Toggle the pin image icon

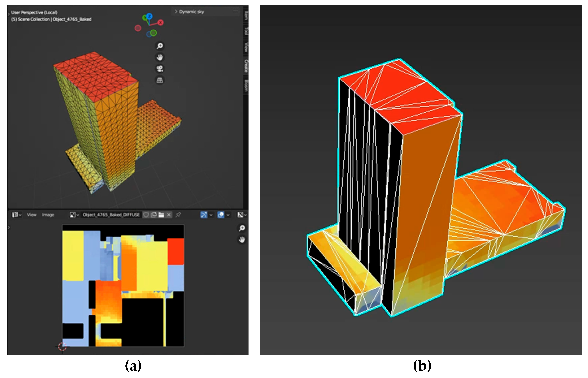pos(178,215)
